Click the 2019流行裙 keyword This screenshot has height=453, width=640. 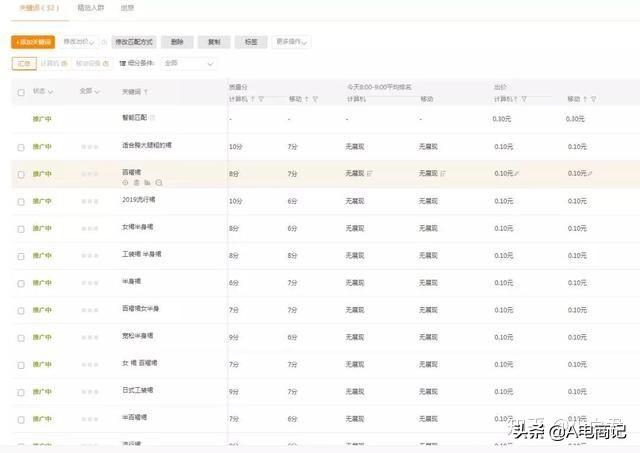tap(139, 200)
